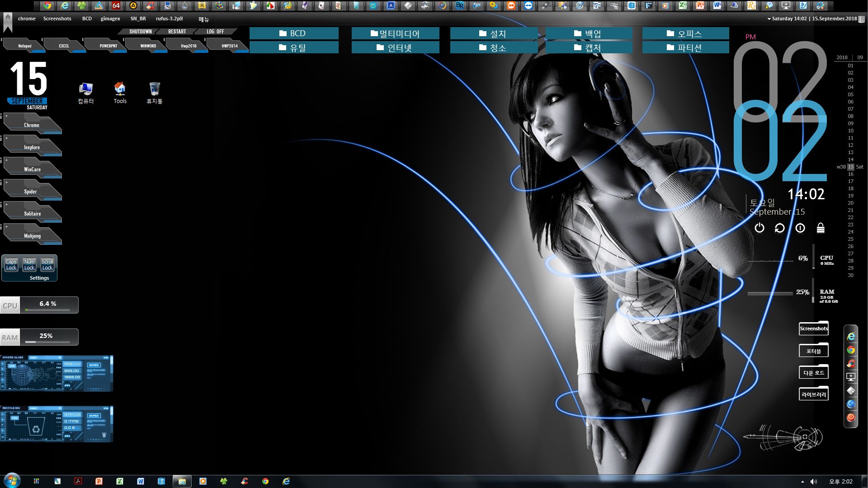Image resolution: width=868 pixels, height=488 pixels.
Task: Launch HWP2014 from the tab launcher
Action: point(230,46)
